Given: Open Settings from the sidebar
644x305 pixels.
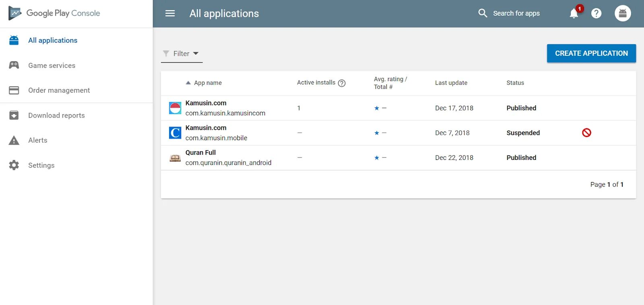Looking at the screenshot, I should click(41, 165).
